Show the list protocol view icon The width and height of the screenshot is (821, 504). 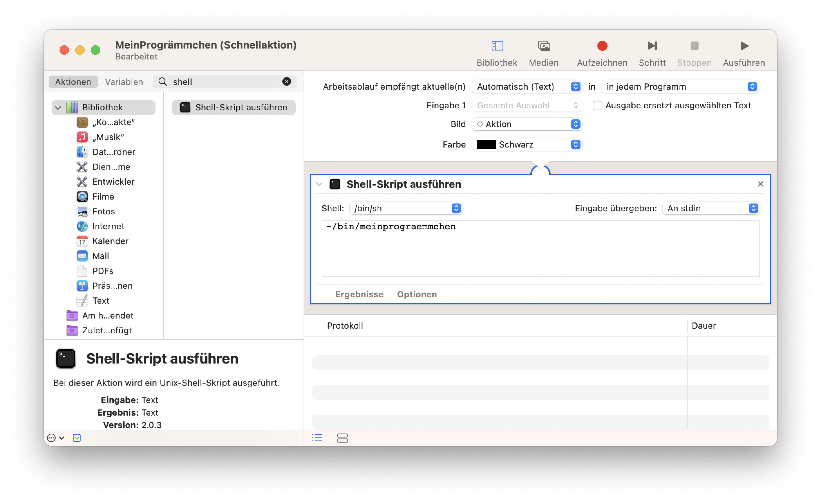[317, 438]
